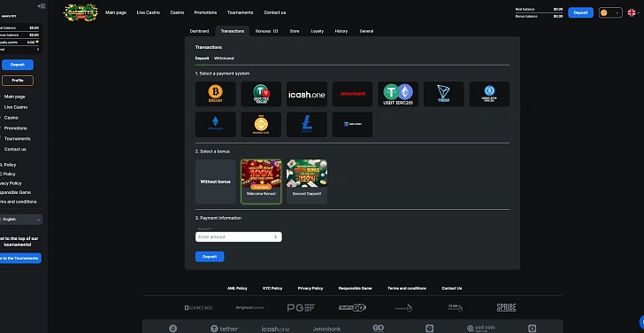644x333 pixels.
Task: Click the Bitcoin icon in footer strip
Action: [172, 329]
